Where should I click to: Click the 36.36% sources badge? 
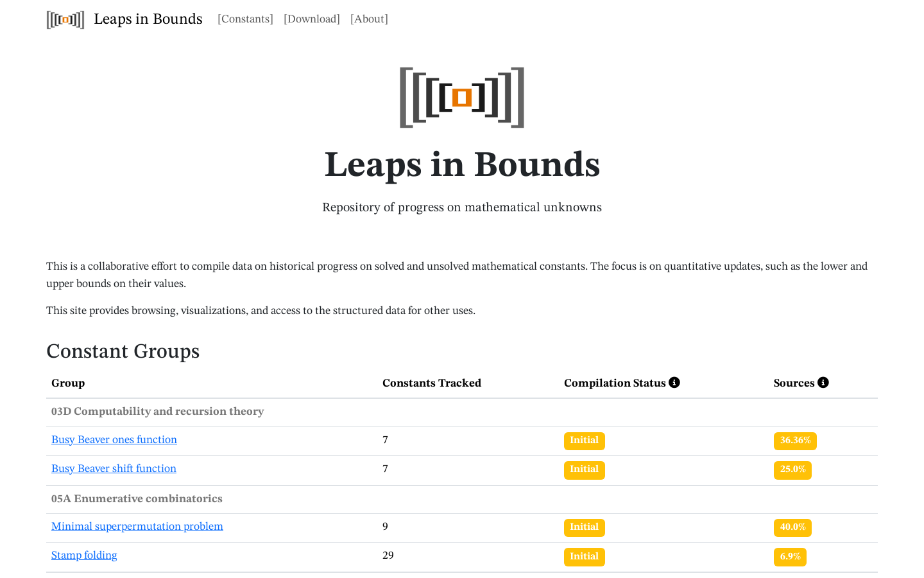[x=795, y=441]
